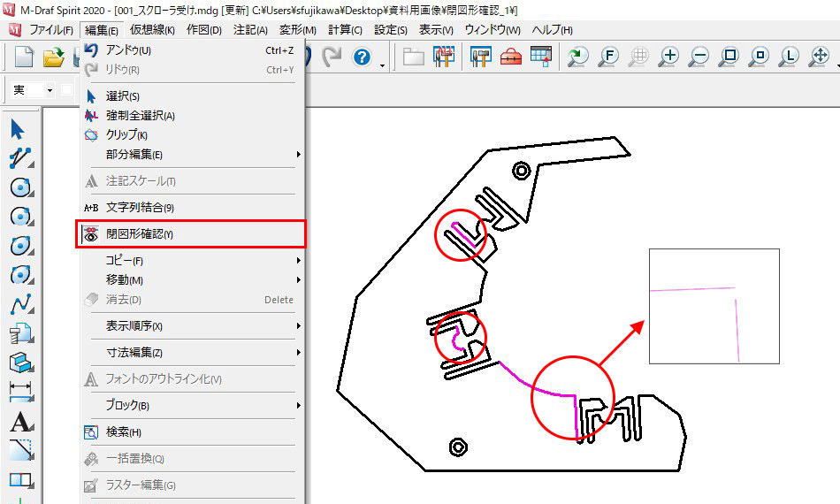Viewport: 840px width, 504px height.
Task: Expand the 部分編集(E) submenu
Action: [x=193, y=154]
